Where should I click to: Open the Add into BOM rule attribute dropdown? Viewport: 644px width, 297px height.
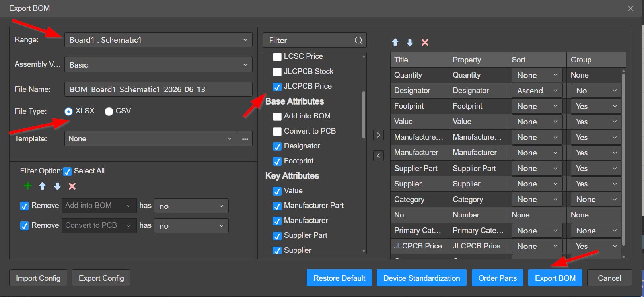(x=99, y=206)
